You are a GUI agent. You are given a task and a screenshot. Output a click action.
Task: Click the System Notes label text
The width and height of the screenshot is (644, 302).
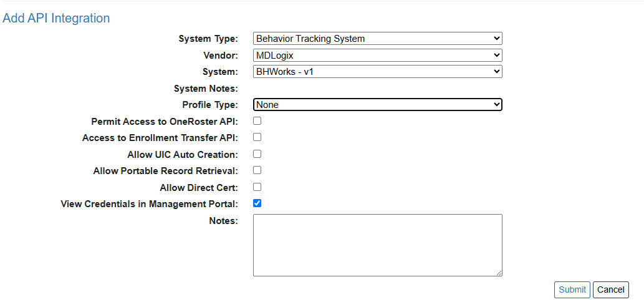(x=206, y=89)
